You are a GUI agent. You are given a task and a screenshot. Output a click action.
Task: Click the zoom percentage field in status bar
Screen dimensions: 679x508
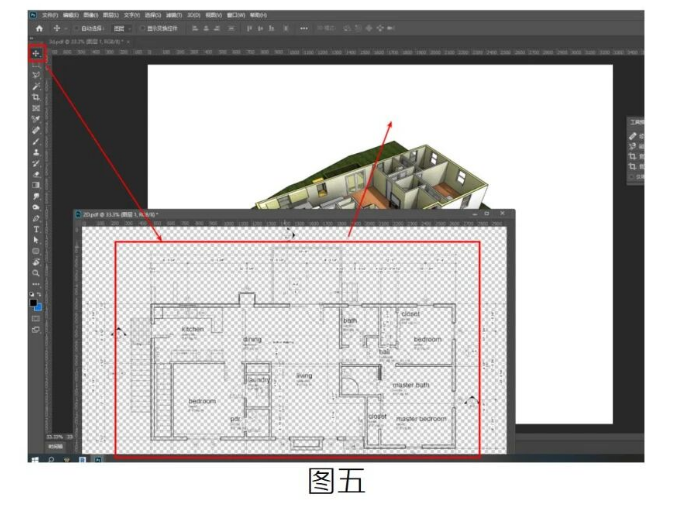coord(55,437)
